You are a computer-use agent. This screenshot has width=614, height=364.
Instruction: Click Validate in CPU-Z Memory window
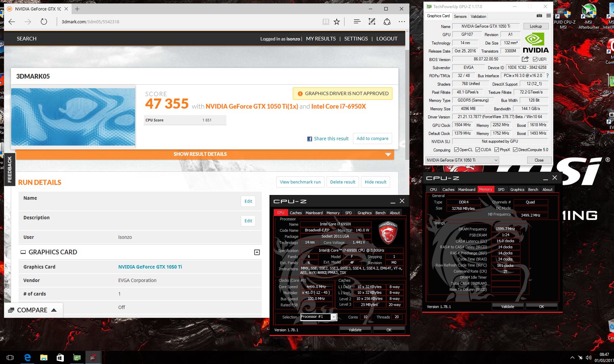(x=508, y=307)
